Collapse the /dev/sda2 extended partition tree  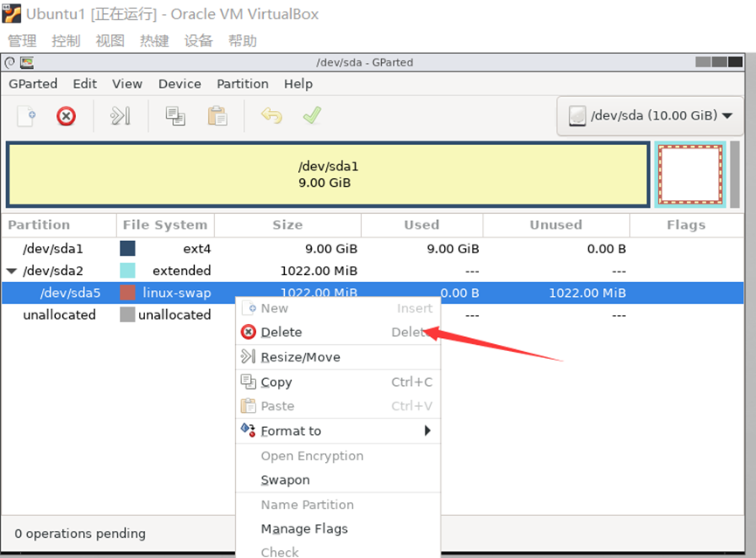(x=12, y=272)
